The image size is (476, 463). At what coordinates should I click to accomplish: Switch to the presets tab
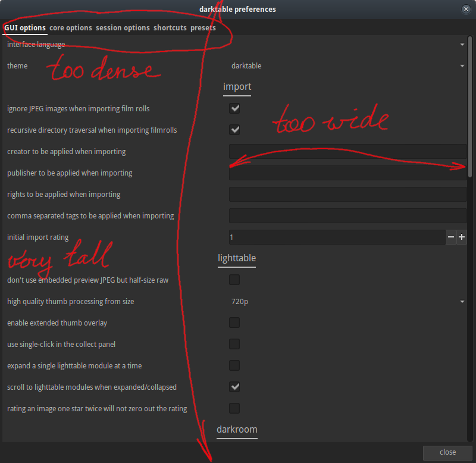coord(203,27)
